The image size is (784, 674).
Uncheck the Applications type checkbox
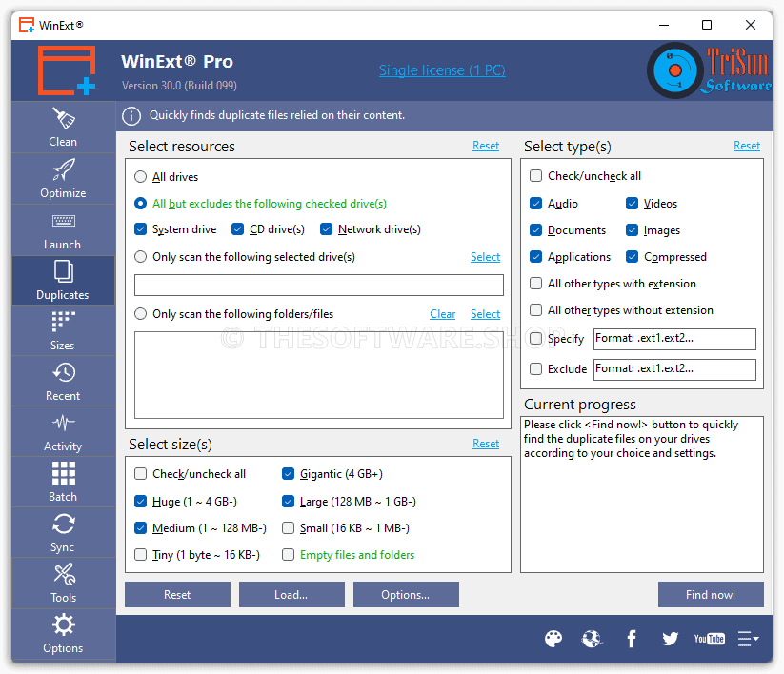(535, 257)
